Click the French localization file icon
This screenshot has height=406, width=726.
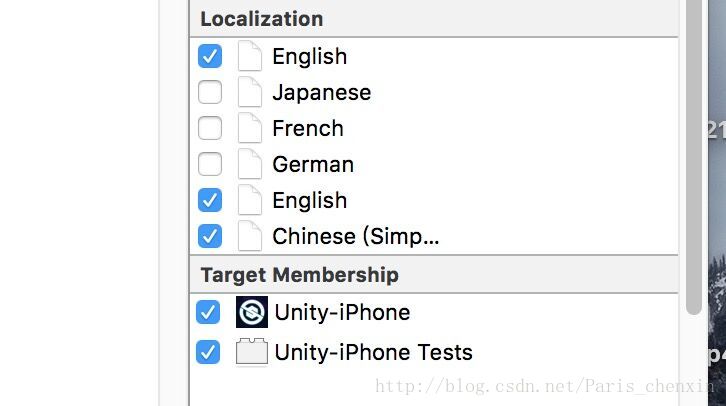pyautogui.click(x=250, y=129)
